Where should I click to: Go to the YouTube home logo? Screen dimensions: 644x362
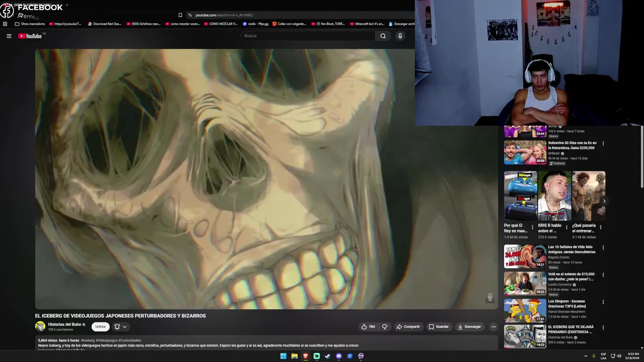(x=31, y=36)
